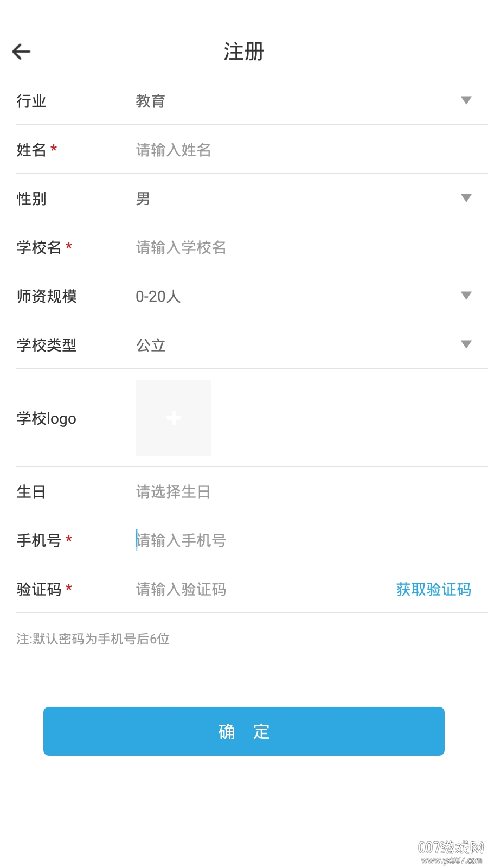This screenshot has height=868, width=488.
Task: Select the 教育 industry value
Action: pos(150,101)
